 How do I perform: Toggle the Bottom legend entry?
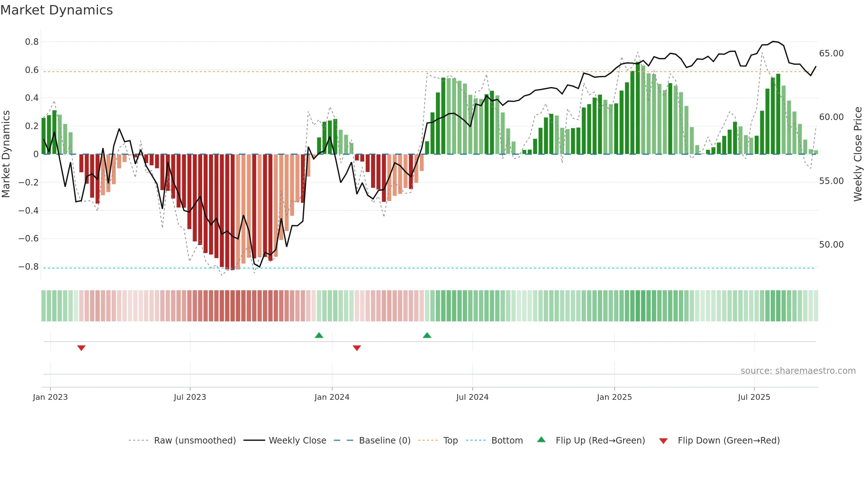click(x=494, y=440)
